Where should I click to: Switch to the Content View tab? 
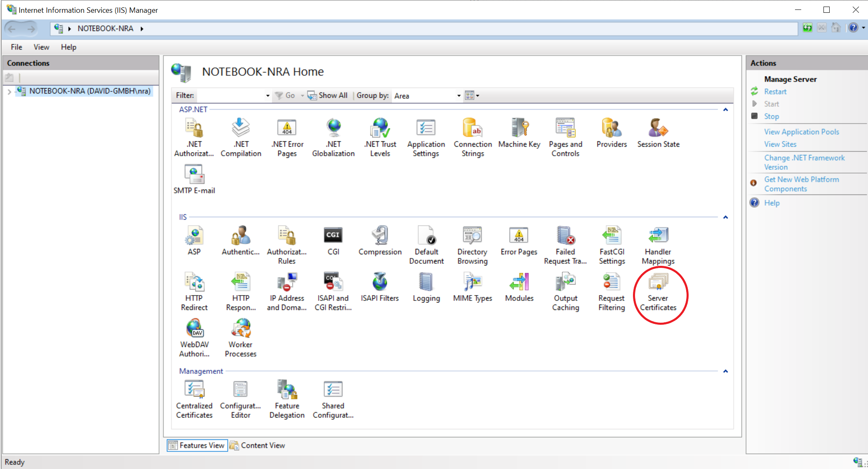pyautogui.click(x=258, y=446)
